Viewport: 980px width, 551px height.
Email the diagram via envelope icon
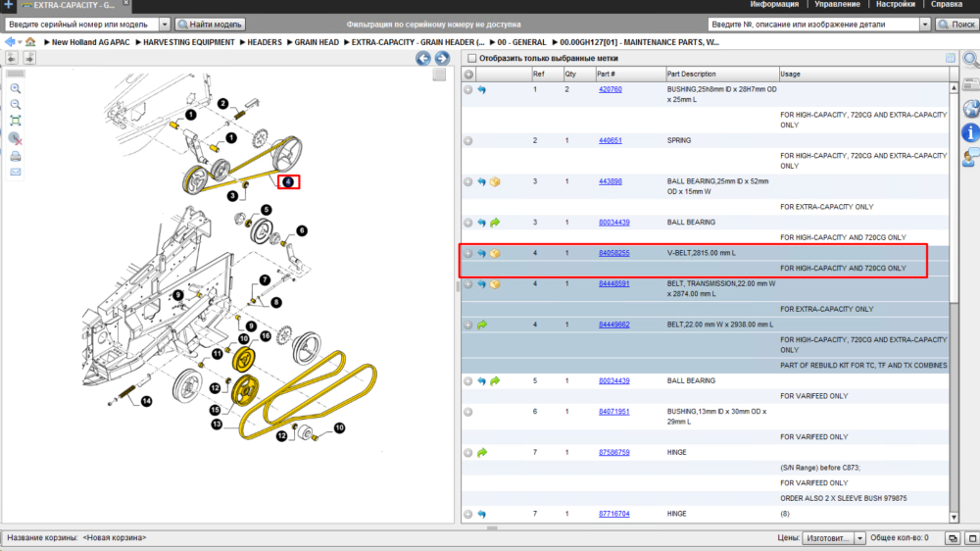[16, 172]
